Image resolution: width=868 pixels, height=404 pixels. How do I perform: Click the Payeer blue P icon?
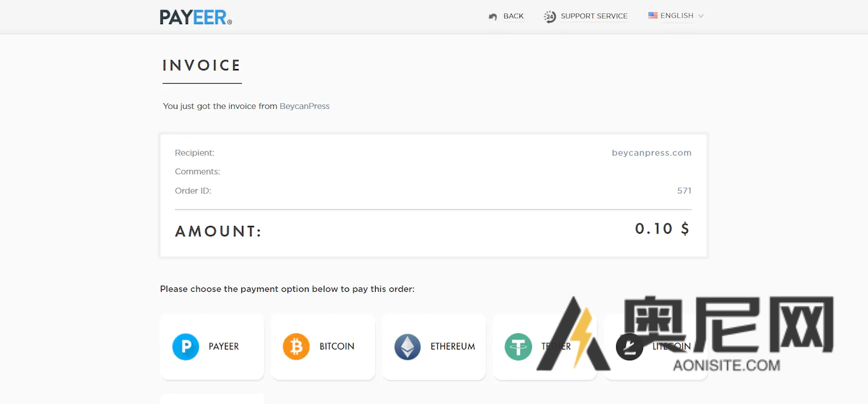[x=186, y=347]
